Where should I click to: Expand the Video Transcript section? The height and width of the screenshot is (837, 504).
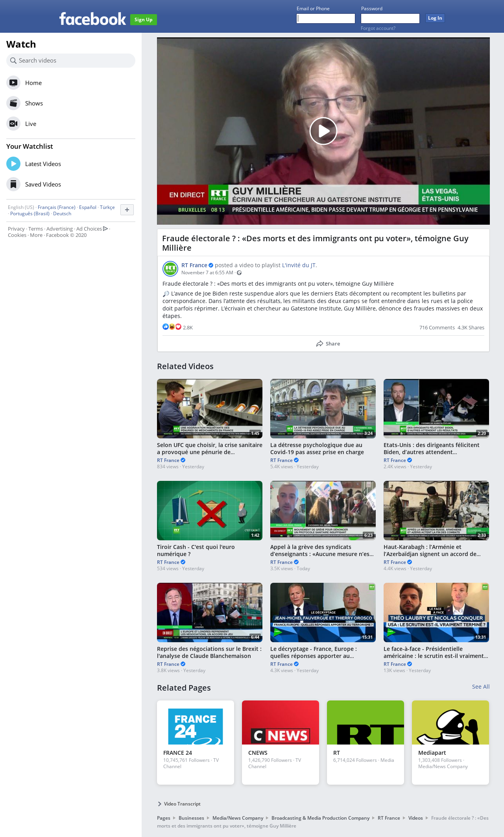[179, 804]
